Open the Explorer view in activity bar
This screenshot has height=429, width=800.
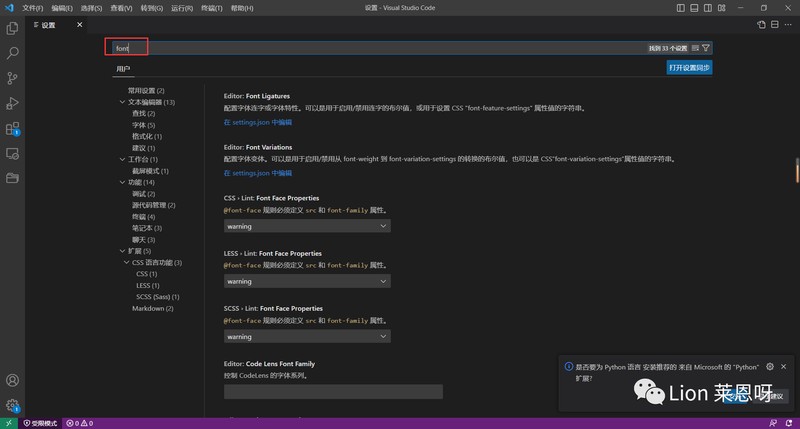12,28
